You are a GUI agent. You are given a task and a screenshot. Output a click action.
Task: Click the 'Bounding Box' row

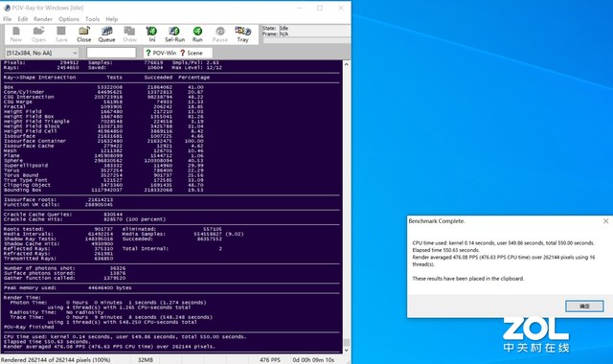[x=103, y=190]
